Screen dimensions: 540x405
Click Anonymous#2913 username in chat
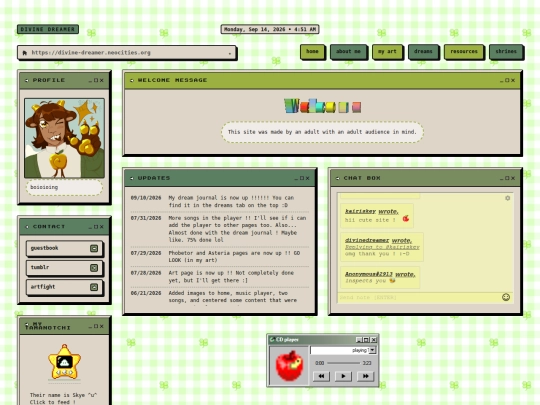coord(368,274)
